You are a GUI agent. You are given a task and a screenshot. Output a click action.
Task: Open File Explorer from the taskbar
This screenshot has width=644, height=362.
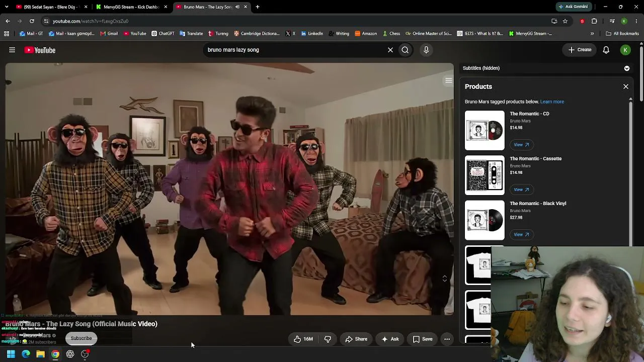(x=40, y=354)
